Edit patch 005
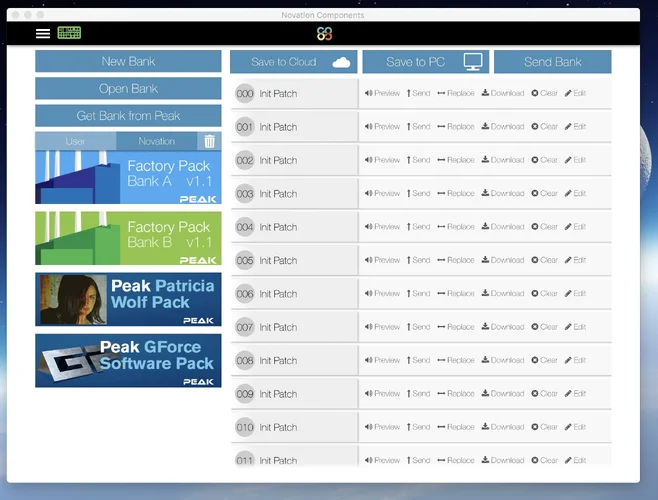The height and width of the screenshot is (500, 658). pyautogui.click(x=575, y=260)
